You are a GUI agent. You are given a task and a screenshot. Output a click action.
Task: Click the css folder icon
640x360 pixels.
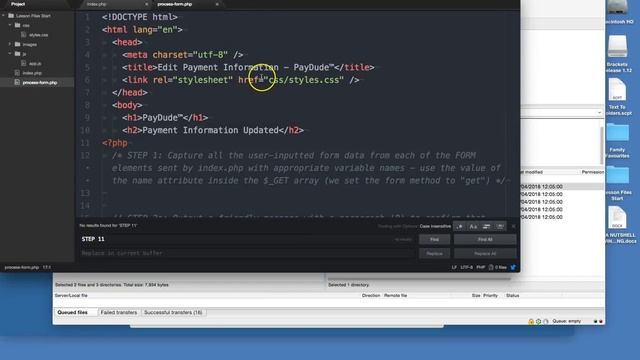[x=18, y=25]
